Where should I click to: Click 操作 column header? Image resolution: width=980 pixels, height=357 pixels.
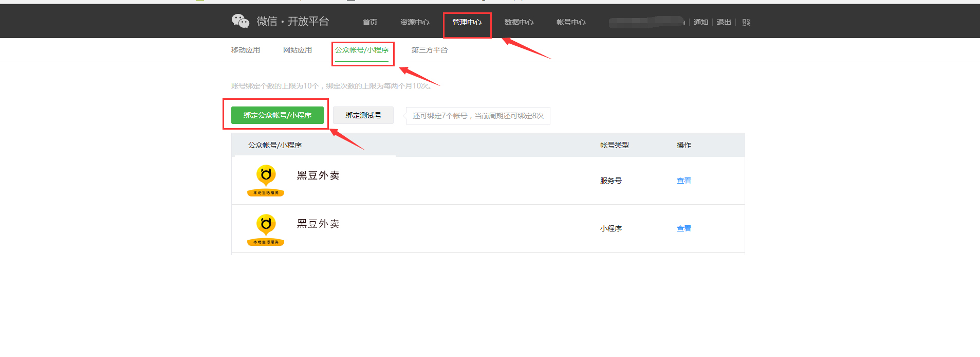click(x=684, y=145)
